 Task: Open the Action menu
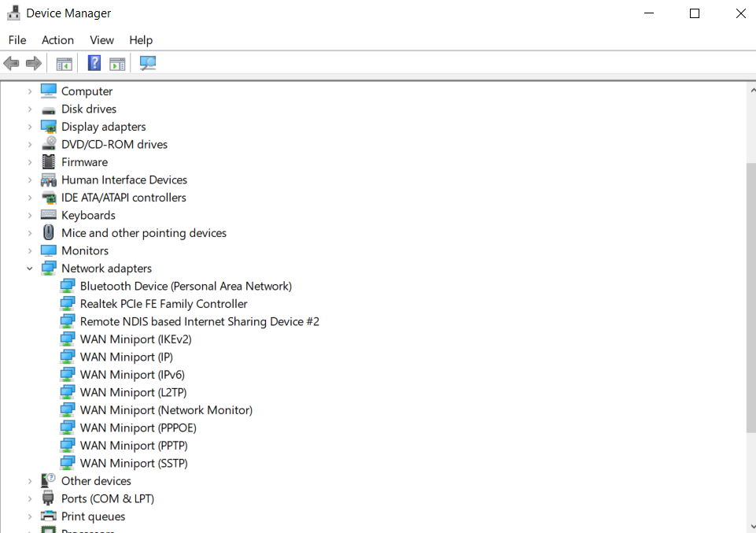58,40
